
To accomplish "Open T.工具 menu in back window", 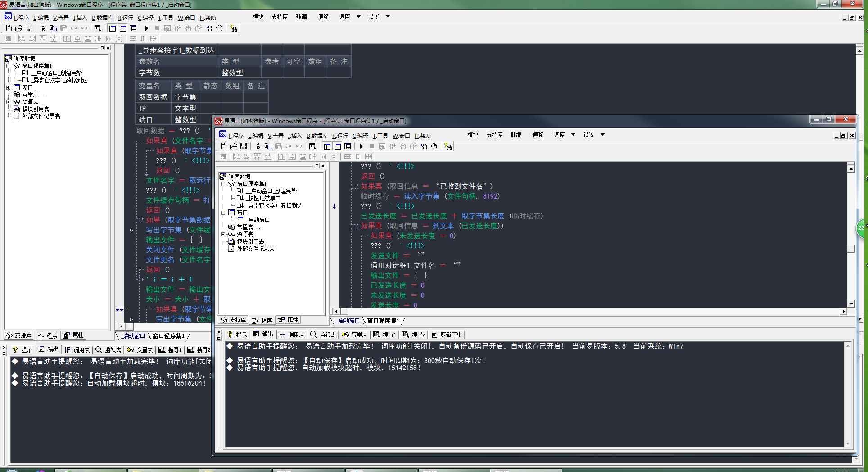I will pos(165,18).
